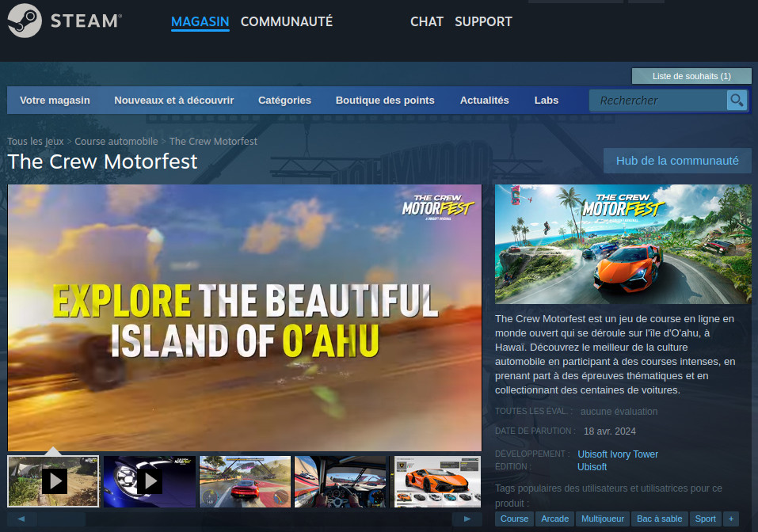The width and height of the screenshot is (758, 532).
Task: Open the Catégories menu
Action: coord(284,101)
